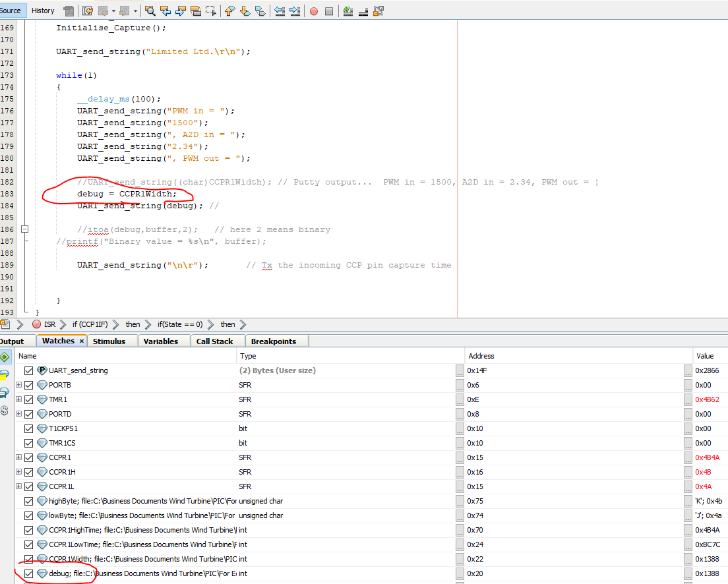
Task: Uncheck the T1CKPS1 watch checkbox
Action: click(x=28, y=428)
